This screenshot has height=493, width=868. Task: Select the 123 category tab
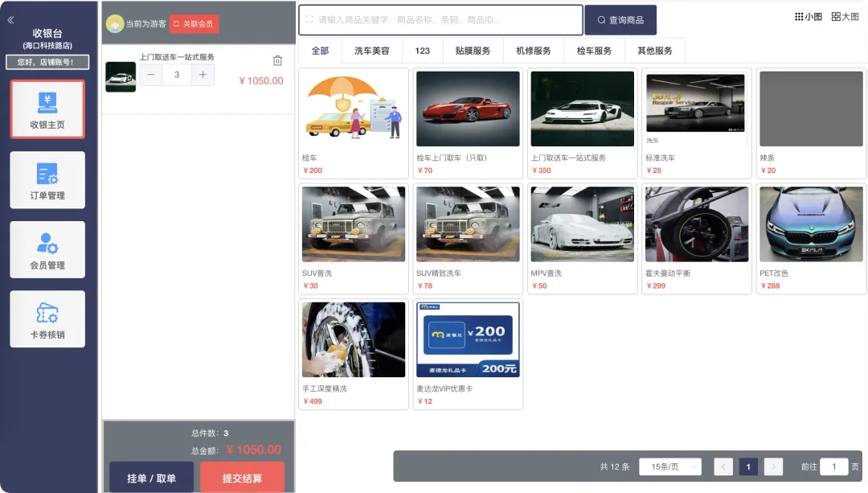(x=423, y=51)
